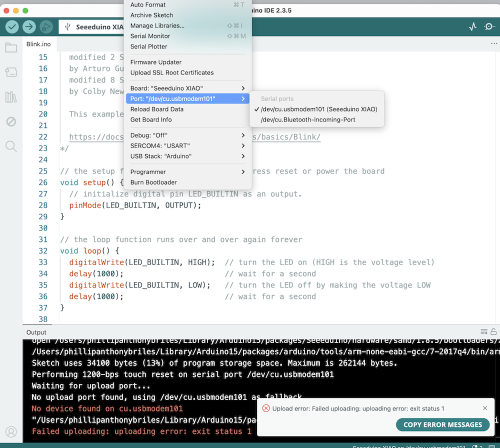Viewport: 500px width, 448px height.
Task: Choose Firmware Updater from the menu
Action: pos(187,62)
